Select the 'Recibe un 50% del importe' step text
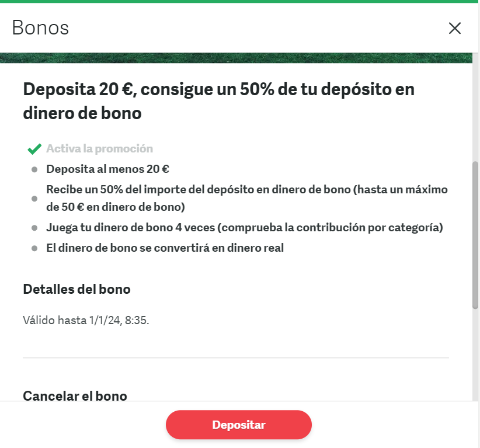Screen dimensions: 480x448 tap(247, 198)
